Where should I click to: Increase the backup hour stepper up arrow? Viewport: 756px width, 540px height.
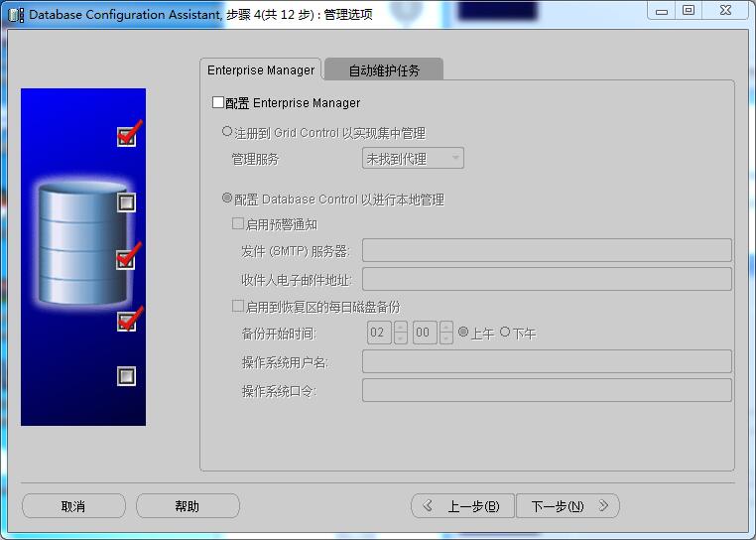pyautogui.click(x=400, y=328)
